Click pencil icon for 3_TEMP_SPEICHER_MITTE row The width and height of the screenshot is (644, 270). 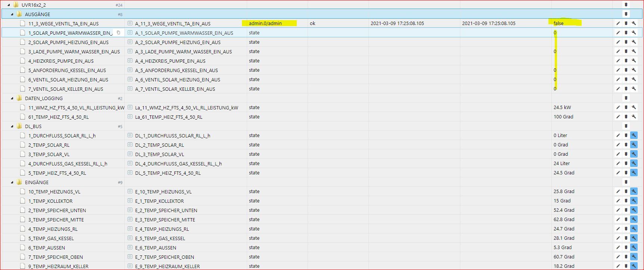618,219
